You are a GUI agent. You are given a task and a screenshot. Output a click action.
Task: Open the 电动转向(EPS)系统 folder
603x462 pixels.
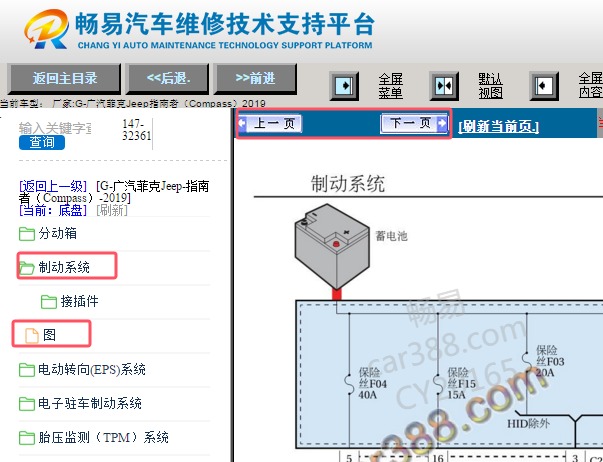pos(92,370)
